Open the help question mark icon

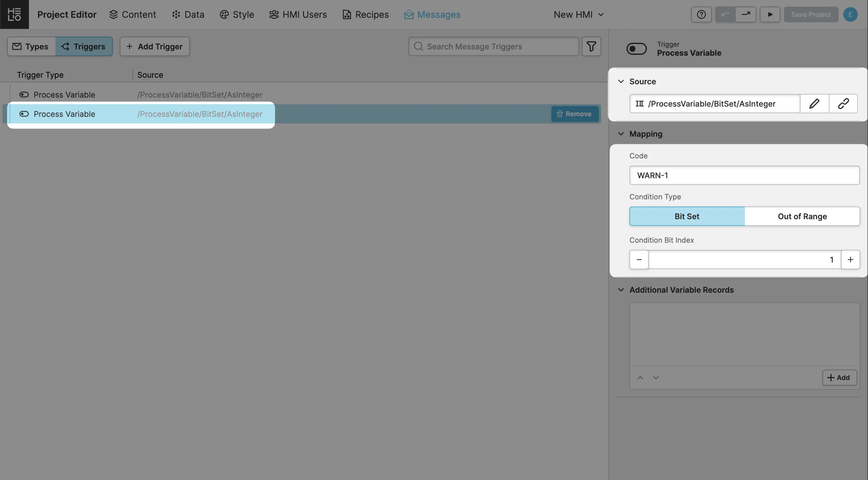701,14
